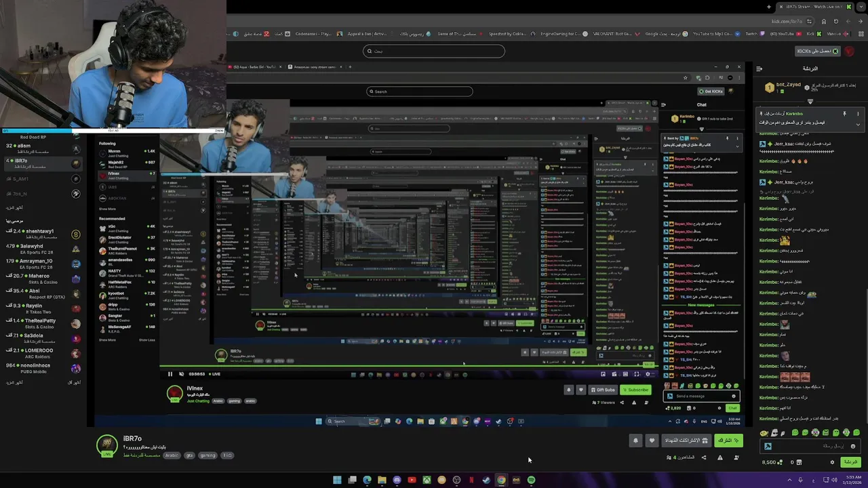Click the Subscribe button in the streamed iVinex page

tap(635, 390)
